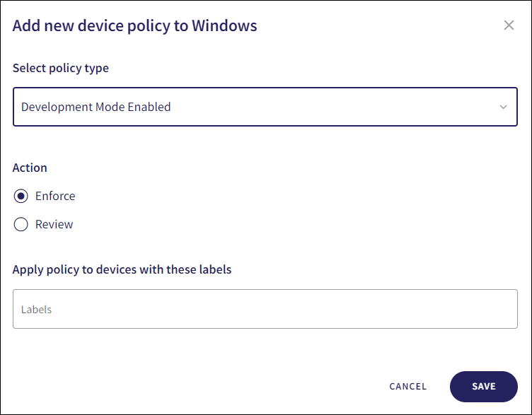The height and width of the screenshot is (415, 532).
Task: Select the Review radio button
Action: (21, 224)
